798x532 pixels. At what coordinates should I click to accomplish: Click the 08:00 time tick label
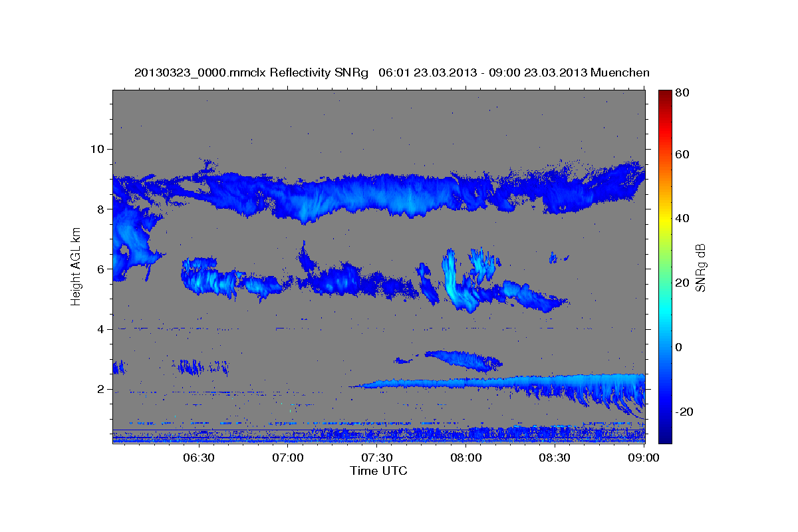(466, 458)
